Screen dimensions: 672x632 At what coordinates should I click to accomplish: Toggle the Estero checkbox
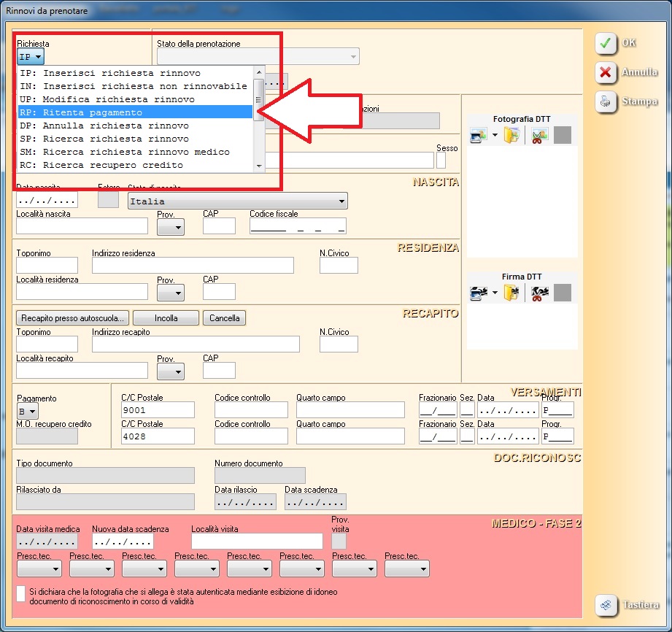(x=108, y=198)
